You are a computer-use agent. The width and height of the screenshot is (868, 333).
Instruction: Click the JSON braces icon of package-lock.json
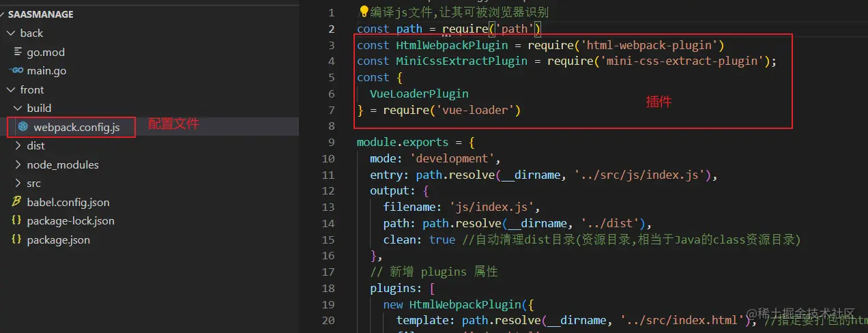pos(16,221)
